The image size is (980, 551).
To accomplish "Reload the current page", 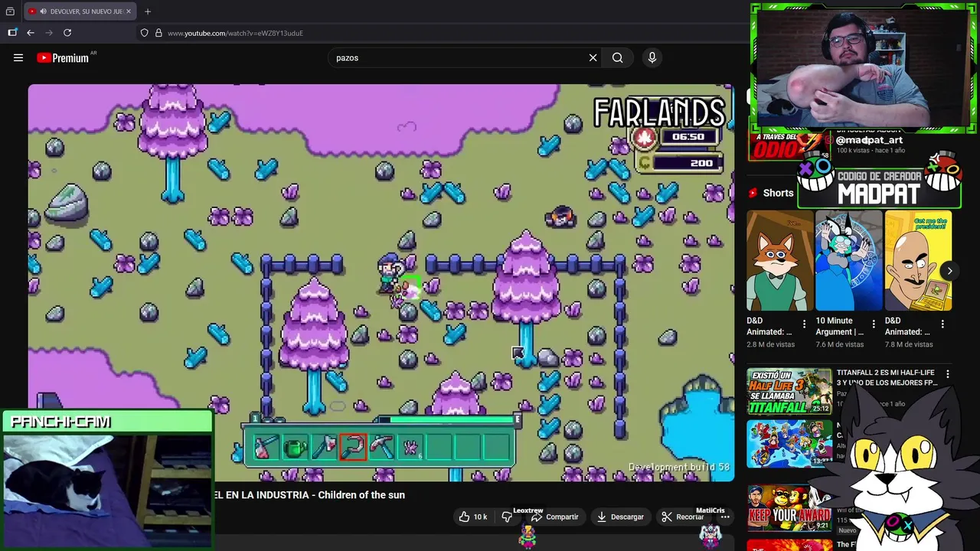I will (x=67, y=33).
